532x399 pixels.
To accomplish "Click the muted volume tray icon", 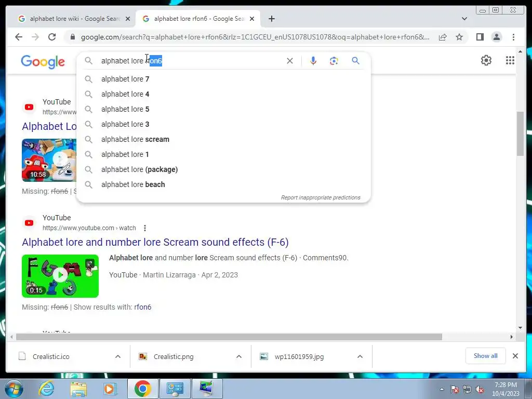I will pos(480,390).
